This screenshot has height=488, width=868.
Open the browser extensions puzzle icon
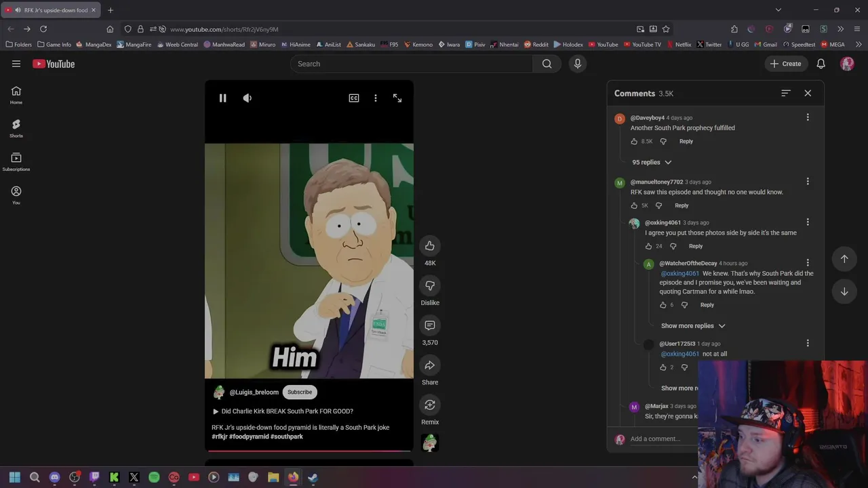pos(734,29)
